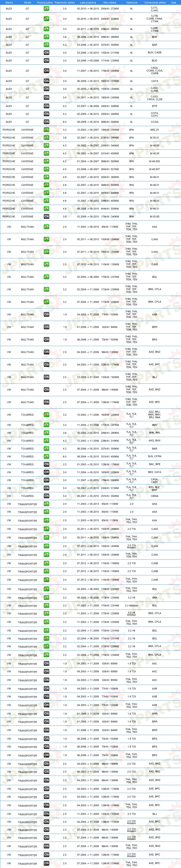
Task: Click engine code M 48.50S
Action: (154, 161)
